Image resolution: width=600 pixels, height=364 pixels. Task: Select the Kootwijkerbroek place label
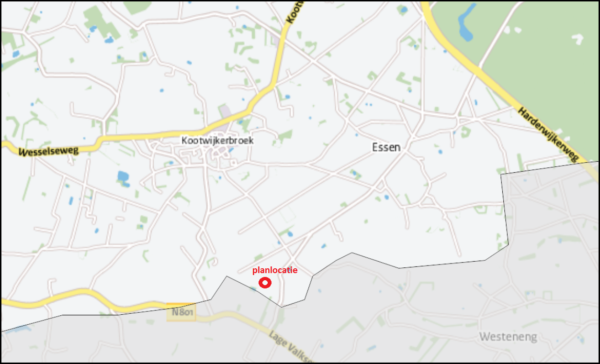pos(217,141)
